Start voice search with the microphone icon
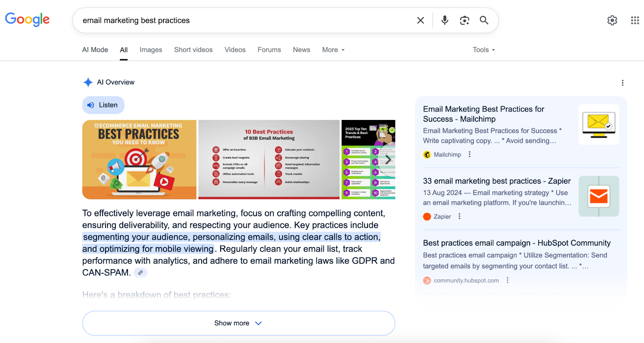The height and width of the screenshot is (343, 644). pyautogui.click(x=445, y=20)
